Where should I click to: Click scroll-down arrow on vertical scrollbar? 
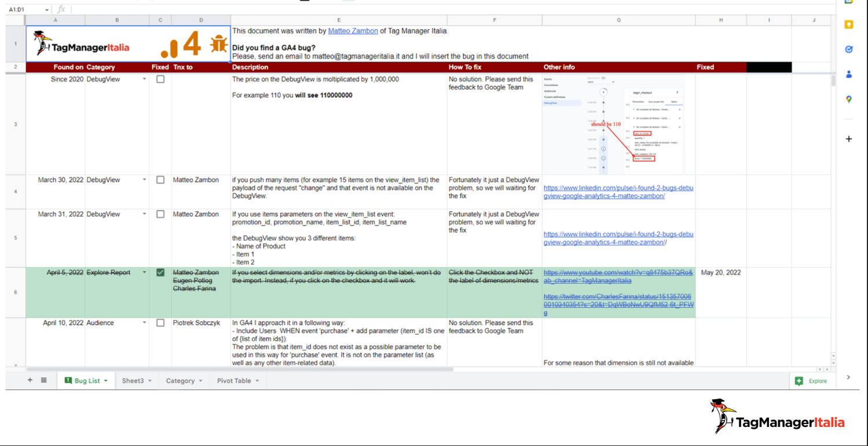833,362
